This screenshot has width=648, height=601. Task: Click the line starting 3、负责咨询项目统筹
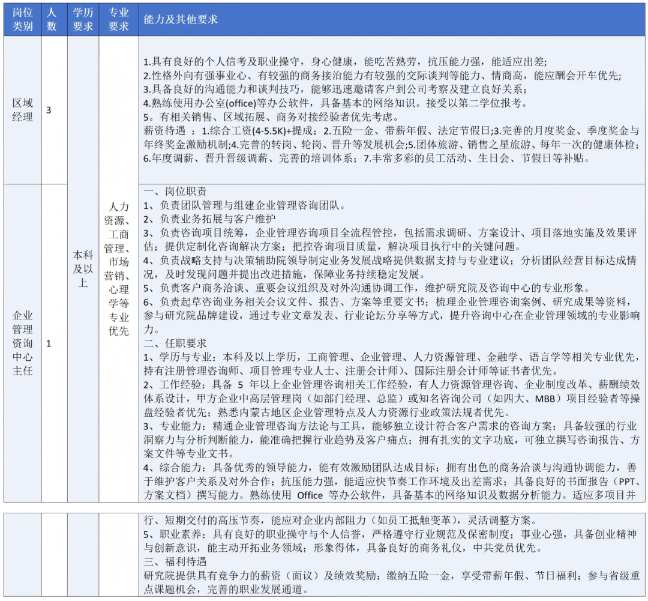tap(391, 233)
